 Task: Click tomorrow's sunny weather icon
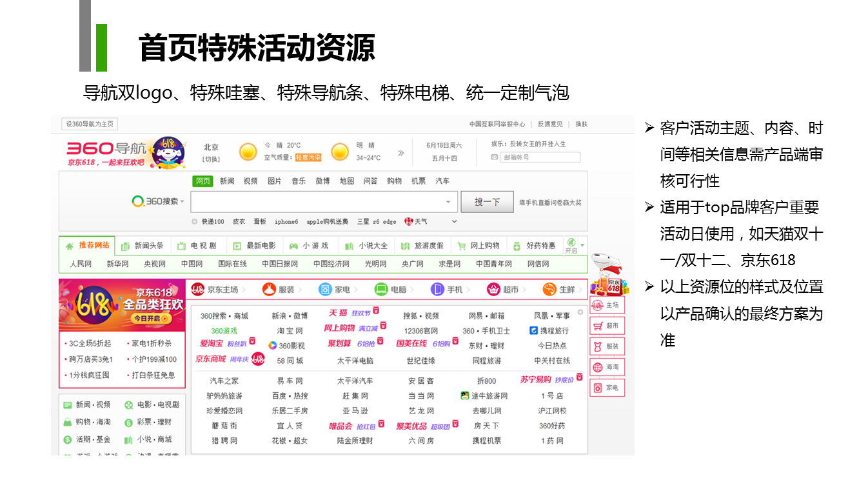[x=340, y=152]
